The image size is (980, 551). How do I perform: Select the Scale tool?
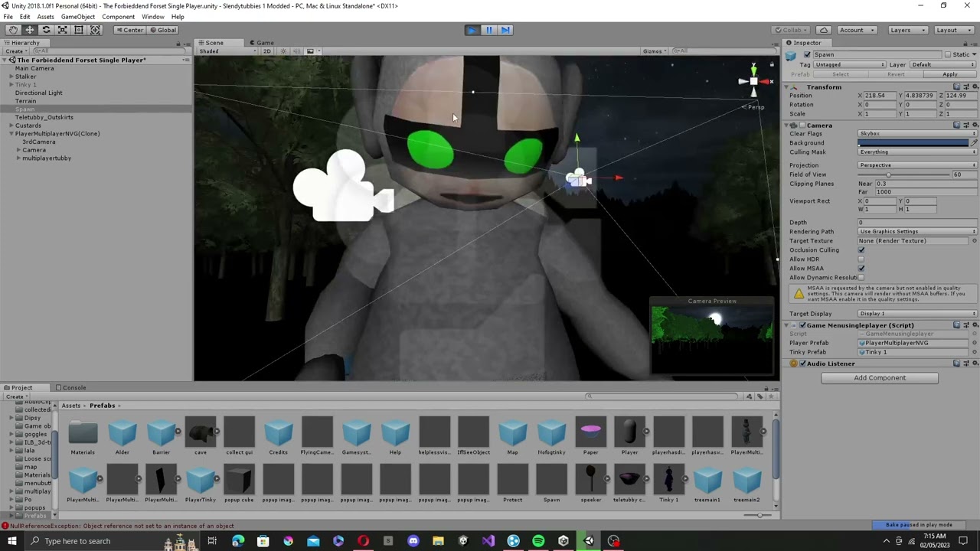pos(62,30)
